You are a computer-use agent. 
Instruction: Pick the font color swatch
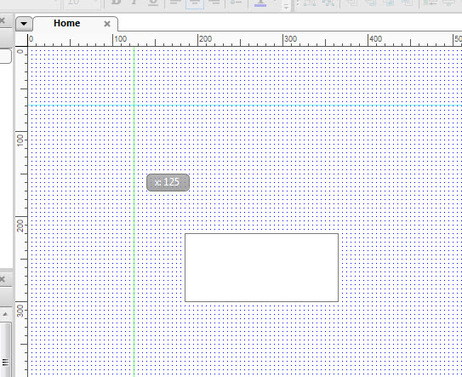pos(261,3)
